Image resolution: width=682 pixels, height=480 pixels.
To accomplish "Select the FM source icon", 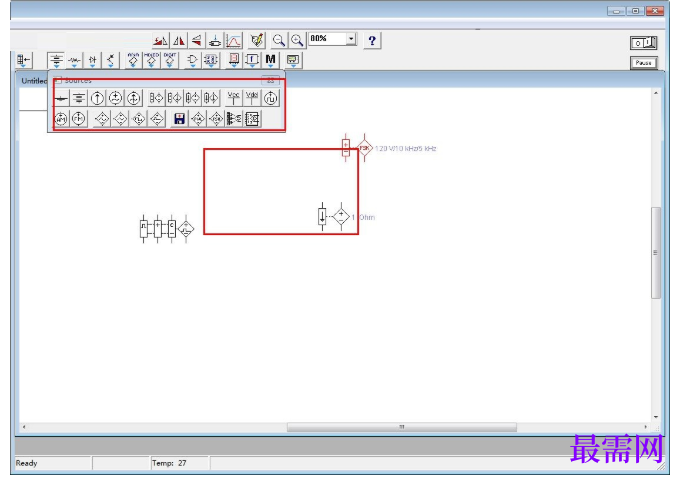I will point(79,119).
